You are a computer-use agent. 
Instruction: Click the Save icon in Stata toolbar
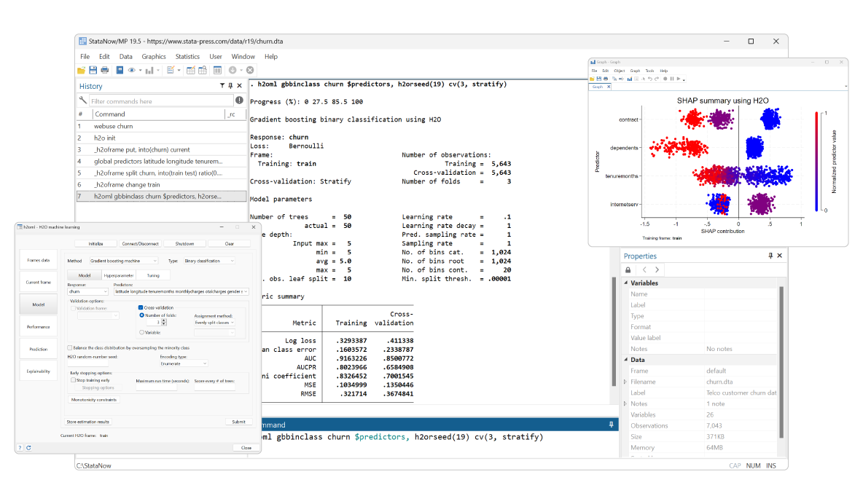tap(93, 70)
